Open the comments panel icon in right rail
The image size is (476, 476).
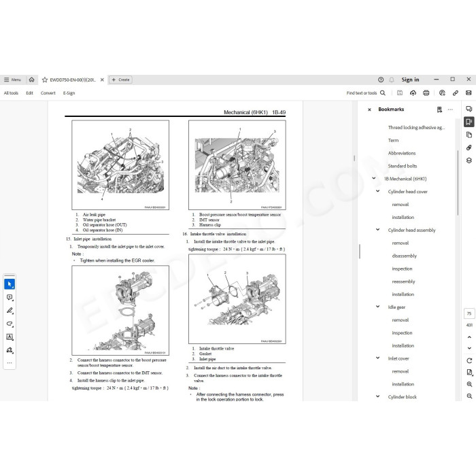pos(469,109)
